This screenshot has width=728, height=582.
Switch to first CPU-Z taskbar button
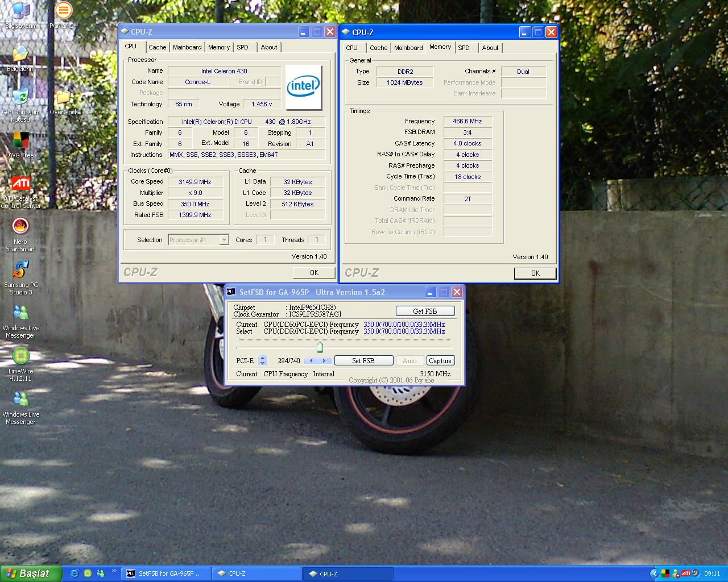tap(257, 573)
